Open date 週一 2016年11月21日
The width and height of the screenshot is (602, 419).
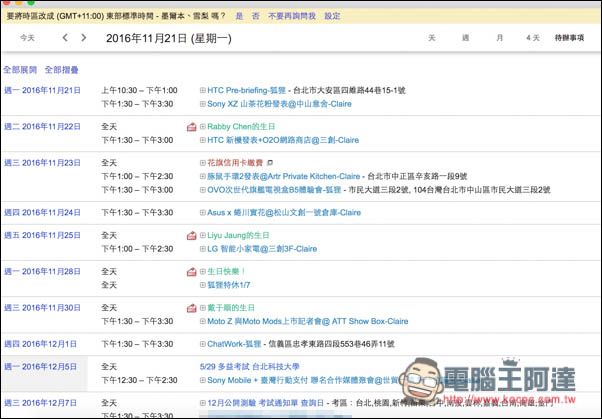42,90
